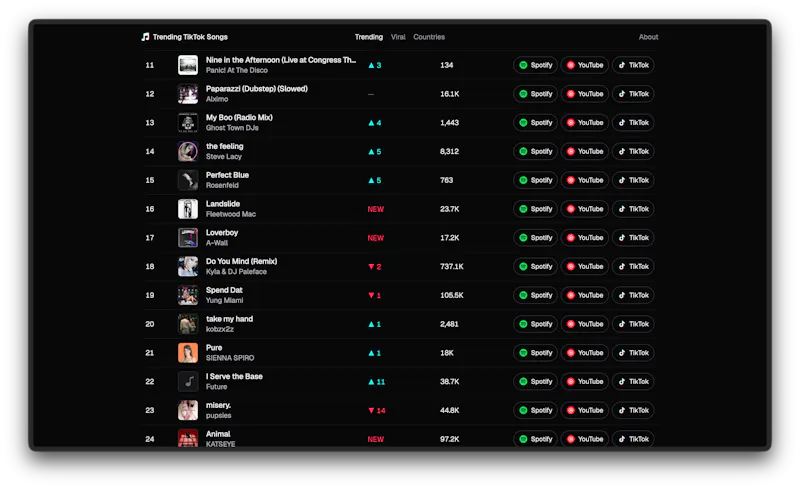Click the misery. album cover

pos(188,410)
